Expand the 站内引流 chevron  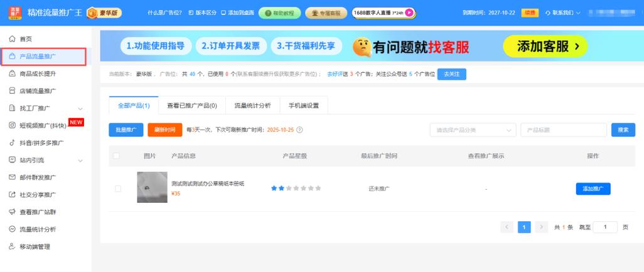pyautogui.click(x=80, y=160)
